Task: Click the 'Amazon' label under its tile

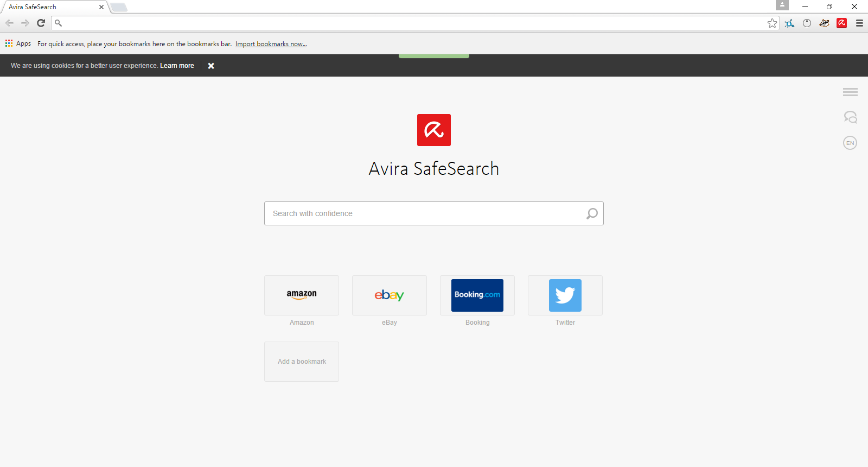Action: pos(302,323)
